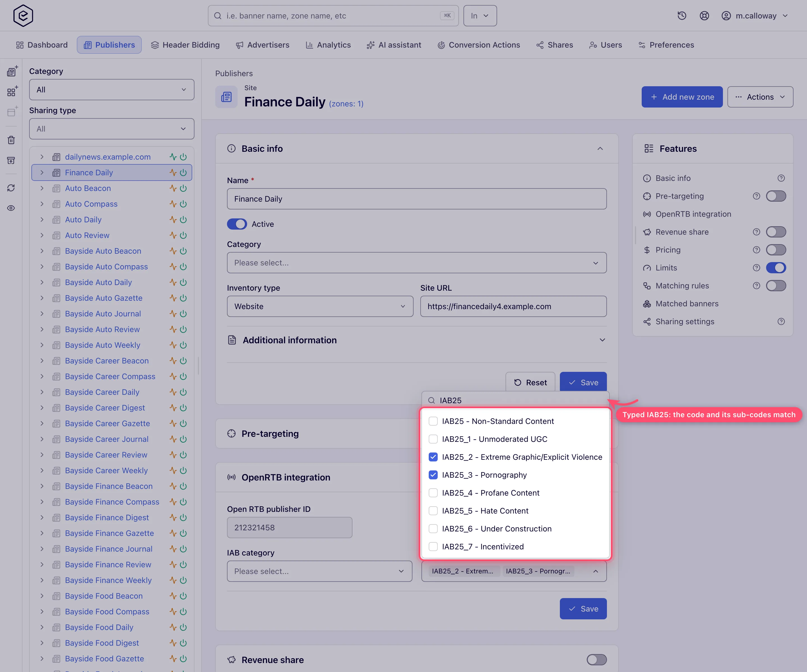The image size is (807, 672).
Task: Disable the Limits feature toggle
Action: coord(776,268)
